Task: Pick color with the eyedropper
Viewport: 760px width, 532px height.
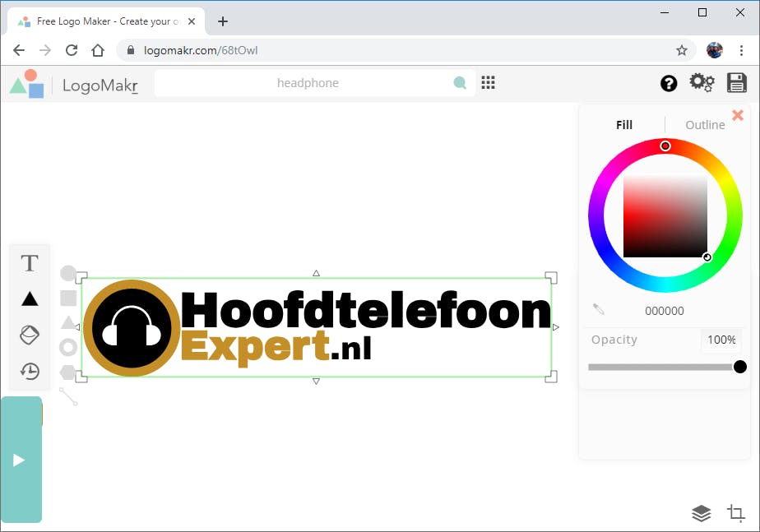Action: [x=599, y=309]
